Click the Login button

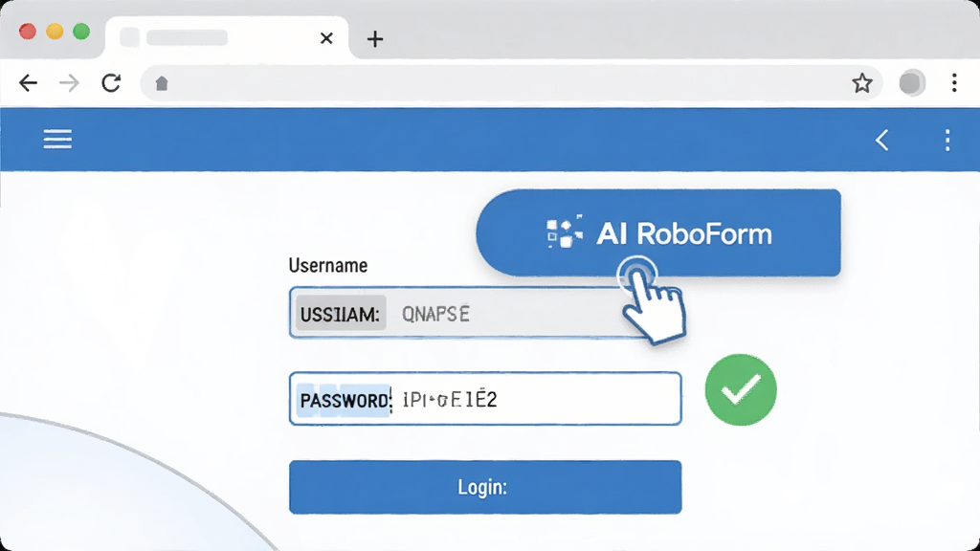tap(485, 487)
